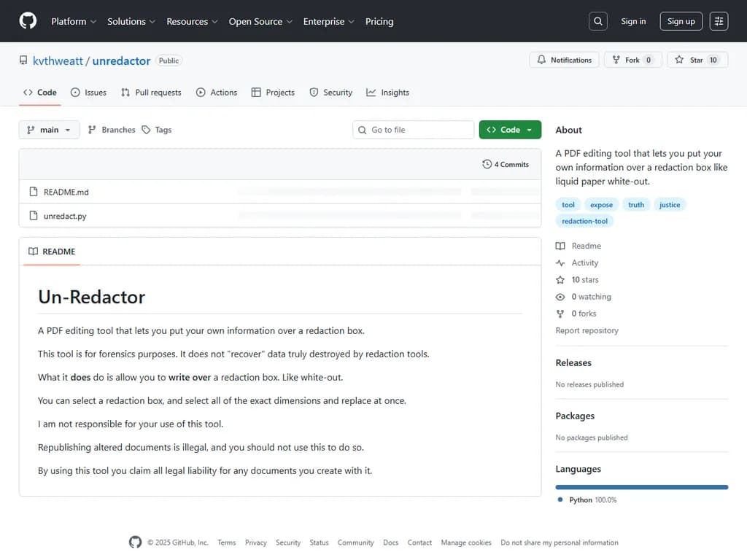Click the Sign up button
Screen dimensions: 747x560
[681, 21]
